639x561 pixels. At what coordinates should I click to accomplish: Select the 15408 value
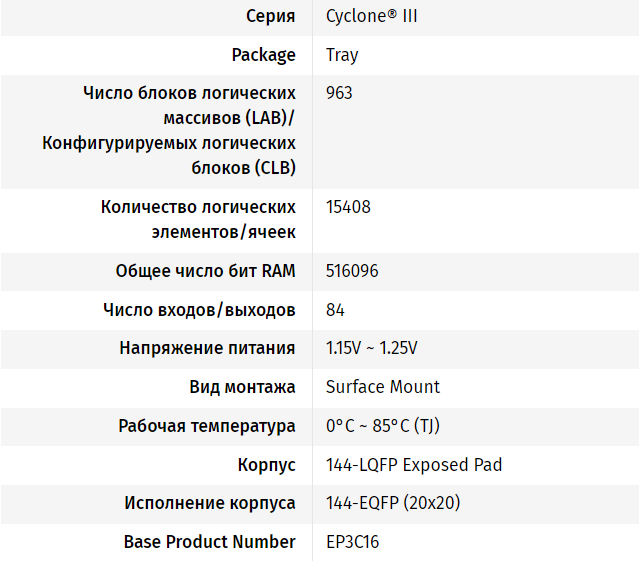point(348,207)
